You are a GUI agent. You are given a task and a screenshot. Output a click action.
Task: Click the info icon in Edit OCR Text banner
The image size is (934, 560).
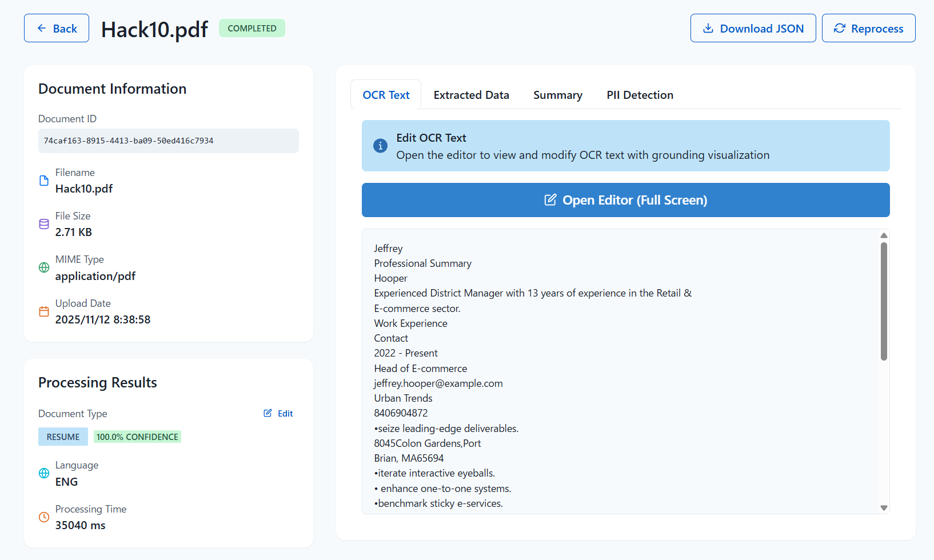[x=380, y=146]
